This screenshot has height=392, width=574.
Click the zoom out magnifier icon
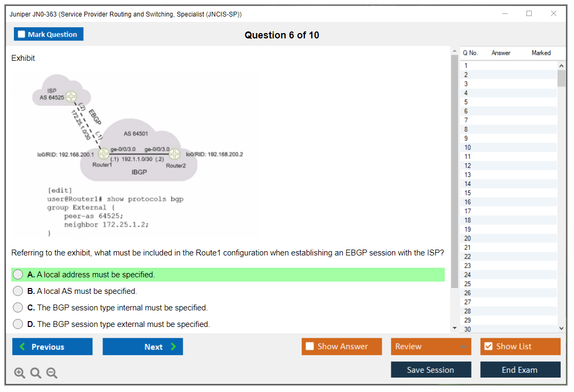(x=52, y=373)
